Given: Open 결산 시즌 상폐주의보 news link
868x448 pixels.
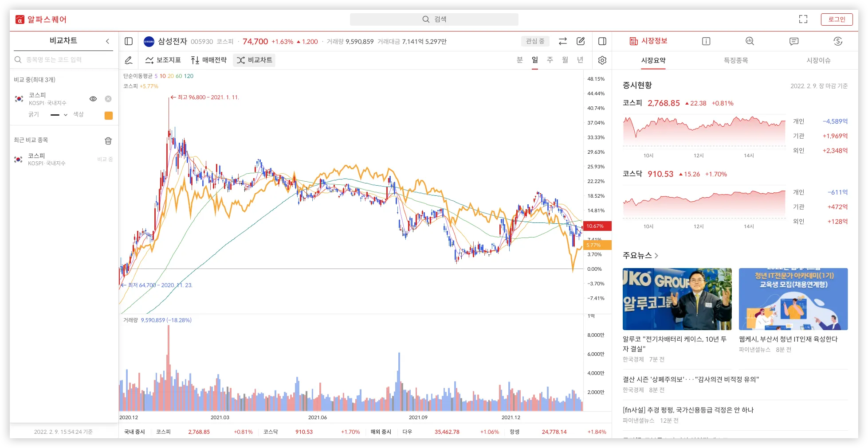Looking at the screenshot, I should pos(691,379).
